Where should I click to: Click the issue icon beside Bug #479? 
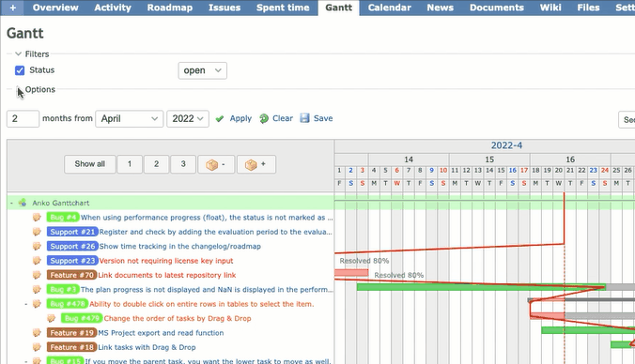click(x=51, y=318)
